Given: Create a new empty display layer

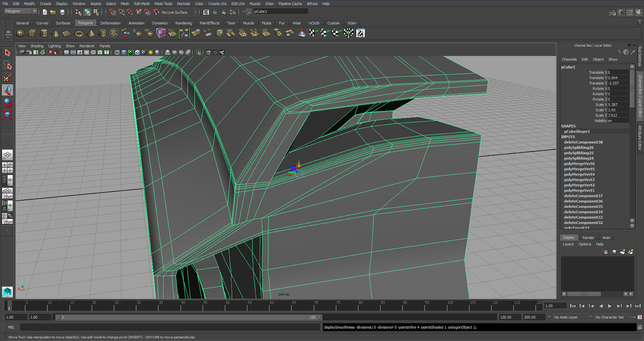Looking at the screenshot, I should coord(622,252).
